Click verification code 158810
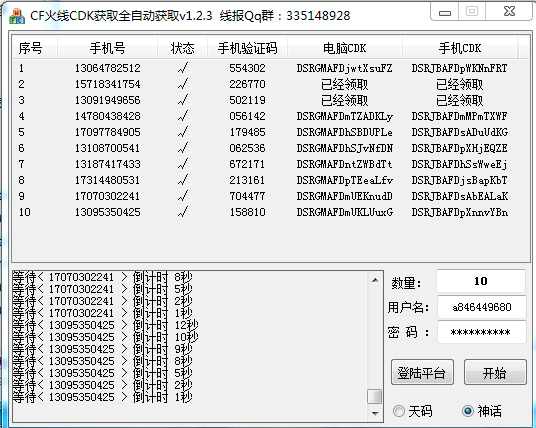 click(247, 212)
